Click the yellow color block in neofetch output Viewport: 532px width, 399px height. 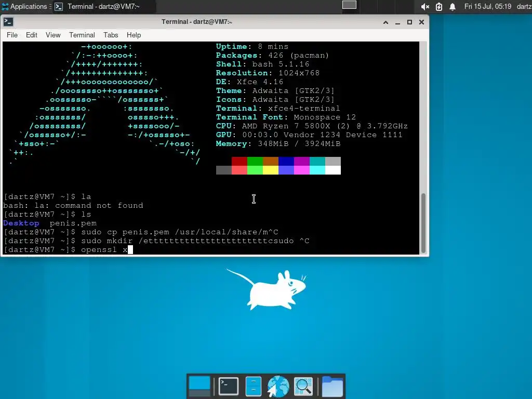pyautogui.click(x=270, y=170)
